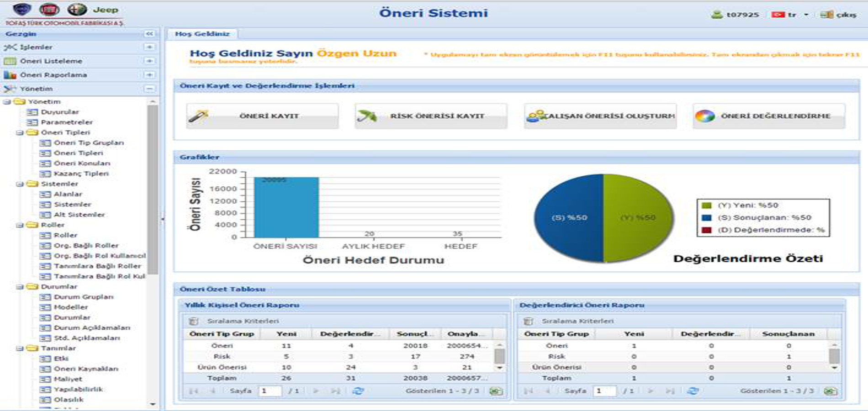This screenshot has width=868, height=411.
Task: Go to last page in Değerlendirici report
Action: 670,391
